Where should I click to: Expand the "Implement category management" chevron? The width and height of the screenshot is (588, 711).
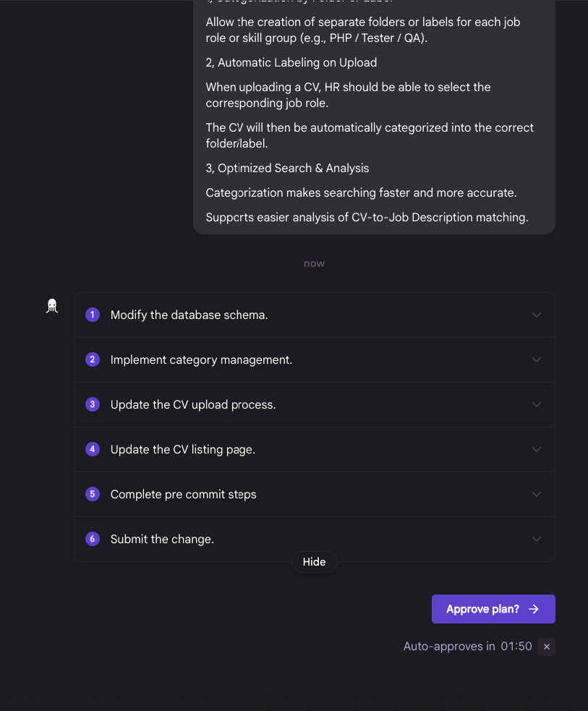[537, 359]
